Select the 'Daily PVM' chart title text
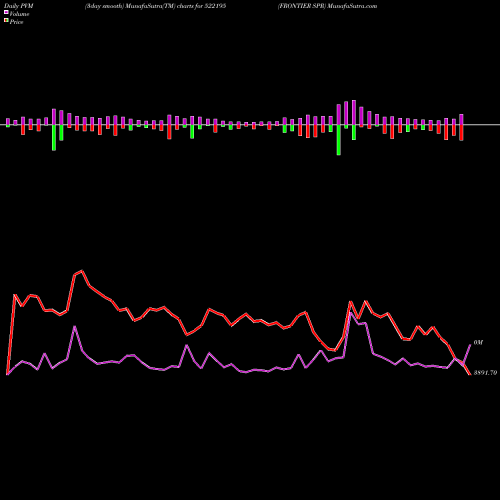Viewport: 500px width, 500px height. pos(19,6)
